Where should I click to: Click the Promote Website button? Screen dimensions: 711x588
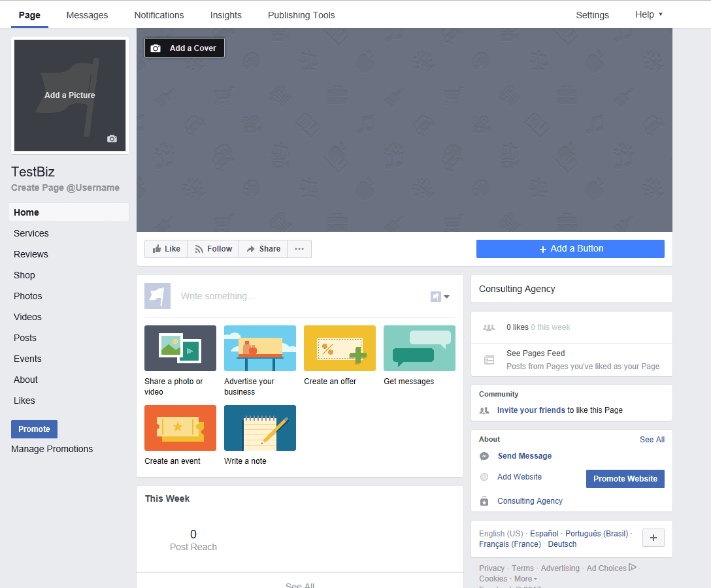point(625,479)
